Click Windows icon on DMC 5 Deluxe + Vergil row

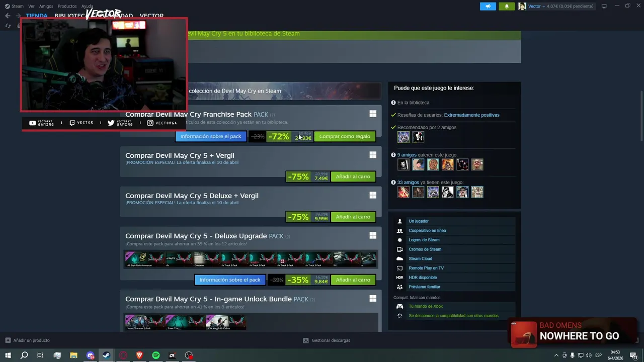pos(373,195)
